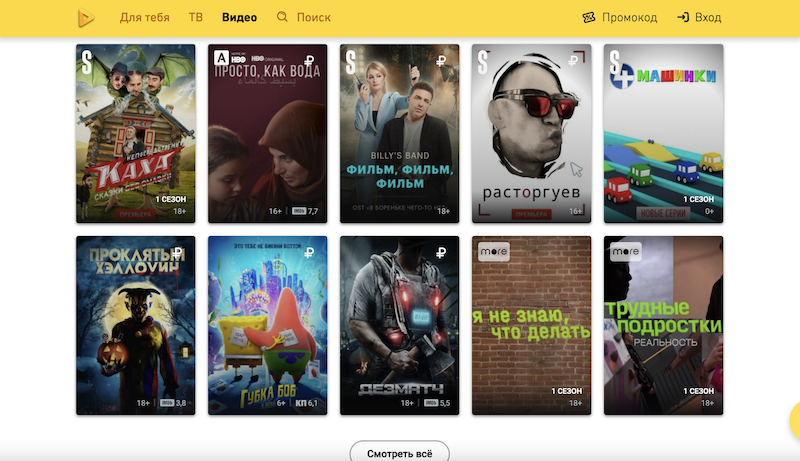The width and height of the screenshot is (800, 461).
Task: Click the 0+ age rating on Машинки
Action: [x=709, y=211]
